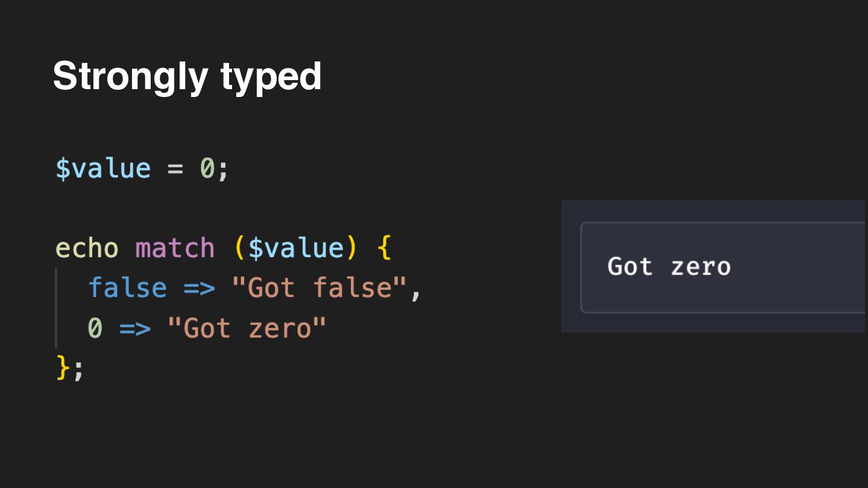
Task: Click the echo keyword
Action: [87, 248]
